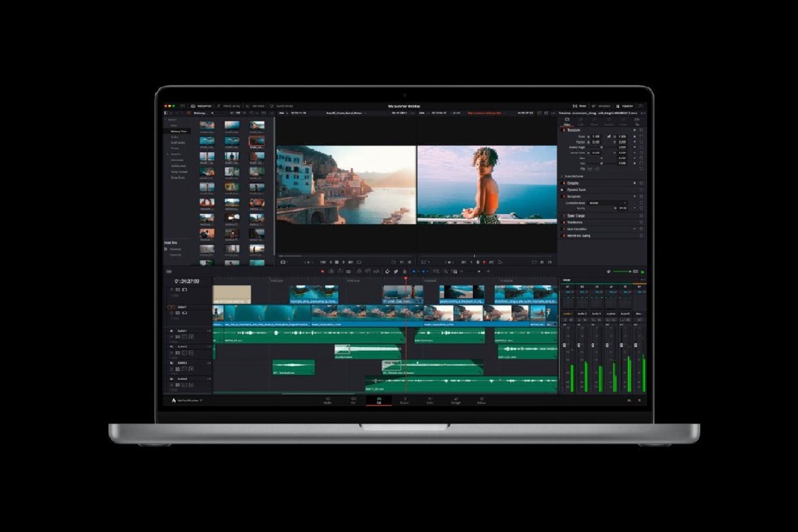Select the Selection Mode arrow tool
798x532 pixels.
322,271
